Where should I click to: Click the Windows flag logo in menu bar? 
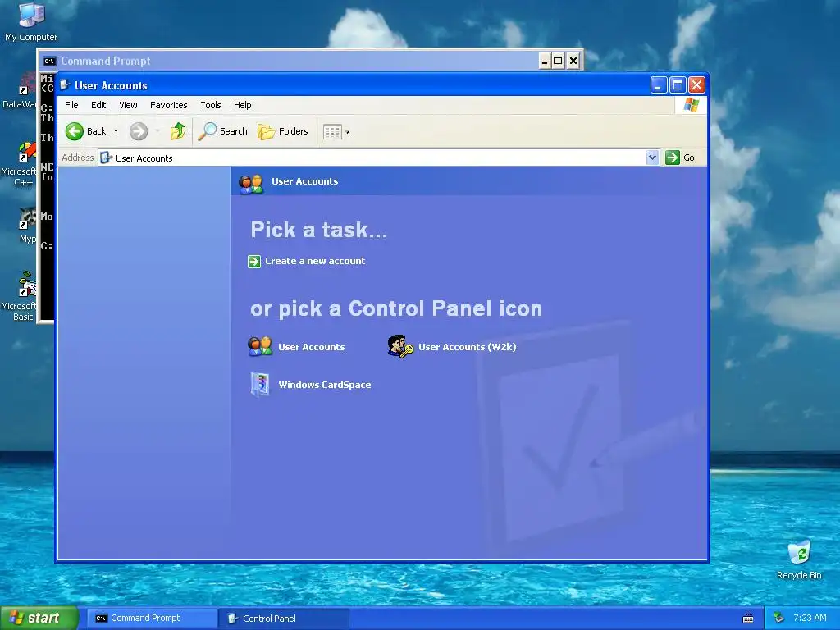coord(691,104)
